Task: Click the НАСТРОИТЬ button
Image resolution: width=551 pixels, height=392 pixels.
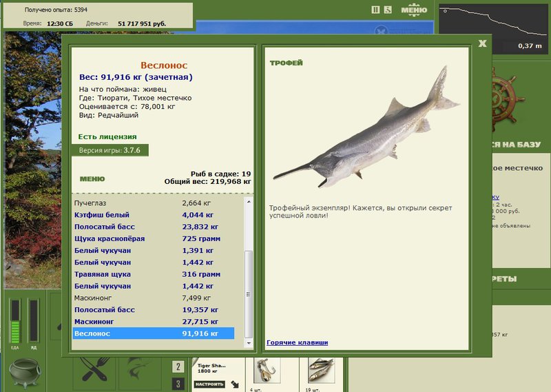Action: [x=210, y=384]
